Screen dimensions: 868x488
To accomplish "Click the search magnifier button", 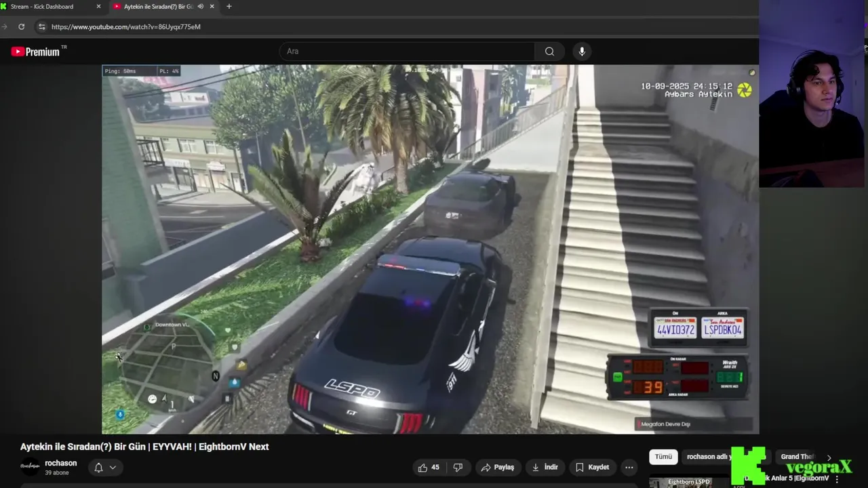I will [x=549, y=52].
